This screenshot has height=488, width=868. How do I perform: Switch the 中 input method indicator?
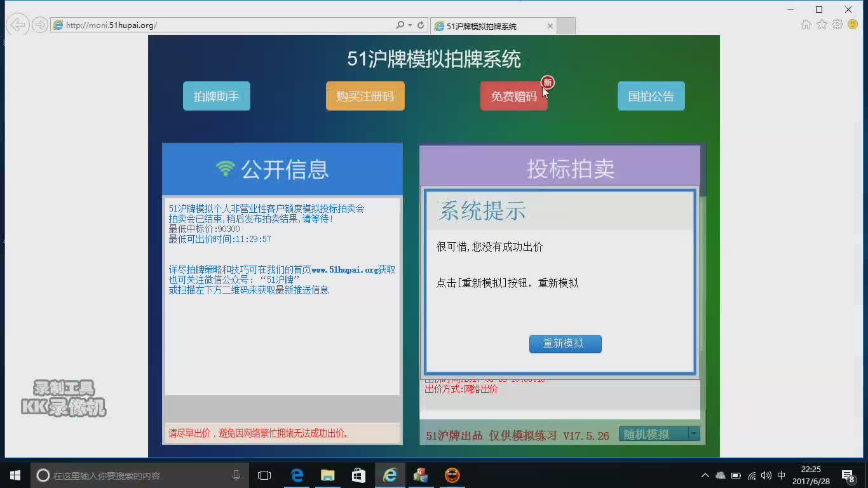pyautogui.click(x=782, y=475)
